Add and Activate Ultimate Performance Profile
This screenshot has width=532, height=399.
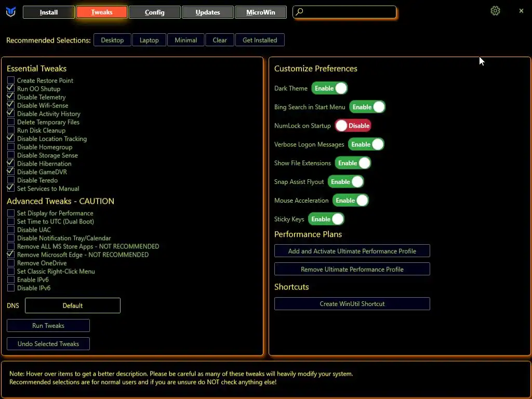point(352,251)
